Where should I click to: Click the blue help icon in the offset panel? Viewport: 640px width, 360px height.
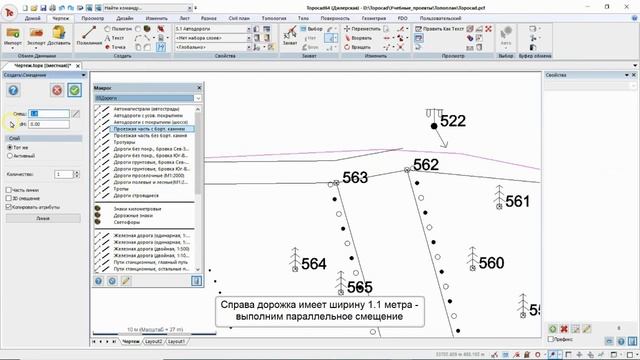pos(13,90)
